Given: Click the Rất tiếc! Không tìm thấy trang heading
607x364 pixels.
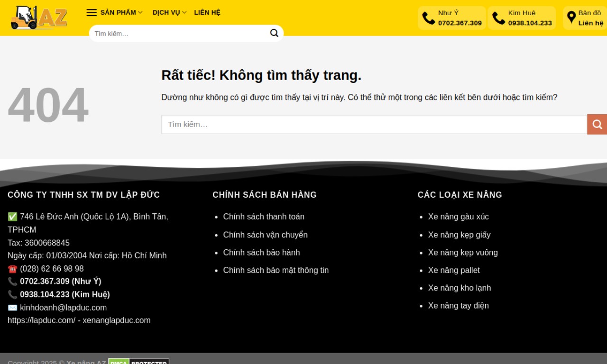Looking at the screenshot, I should (261, 75).
